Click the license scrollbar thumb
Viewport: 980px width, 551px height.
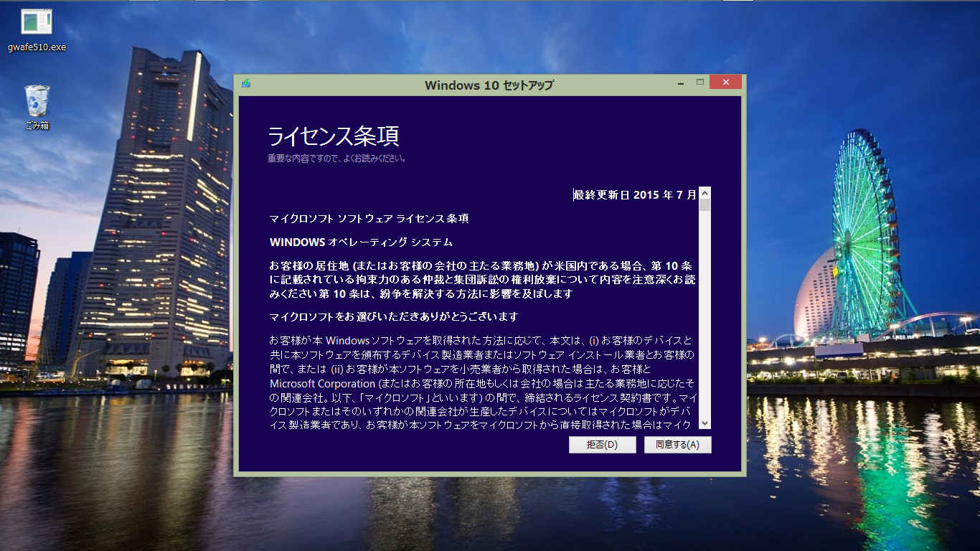click(x=705, y=205)
